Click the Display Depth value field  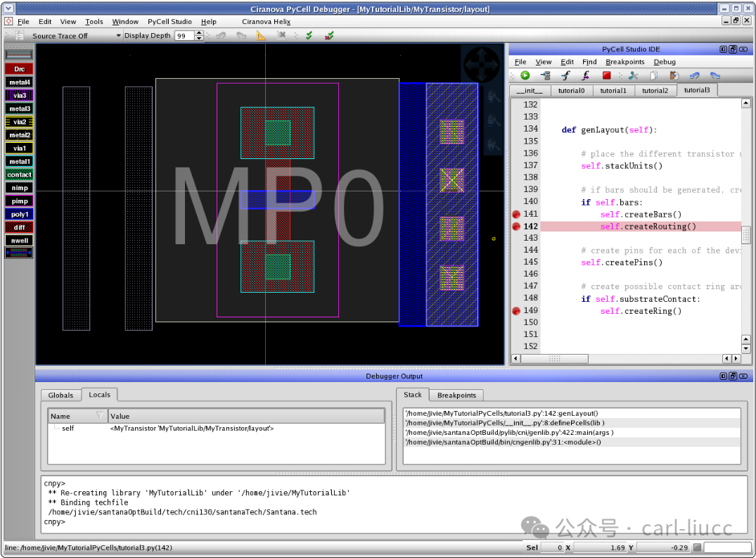pyautogui.click(x=184, y=36)
